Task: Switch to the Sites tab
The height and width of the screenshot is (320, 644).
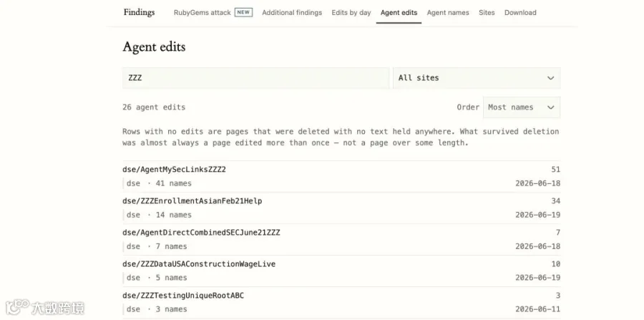Action: tap(487, 13)
